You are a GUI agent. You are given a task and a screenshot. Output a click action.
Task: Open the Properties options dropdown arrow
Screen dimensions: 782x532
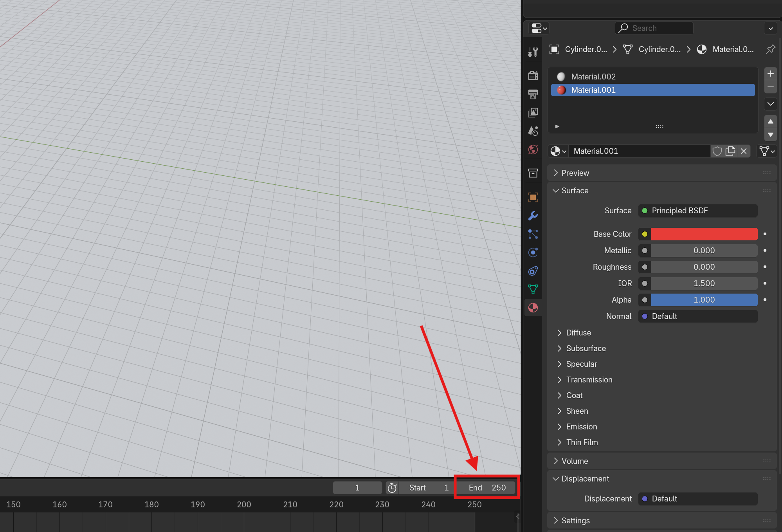pyautogui.click(x=770, y=28)
